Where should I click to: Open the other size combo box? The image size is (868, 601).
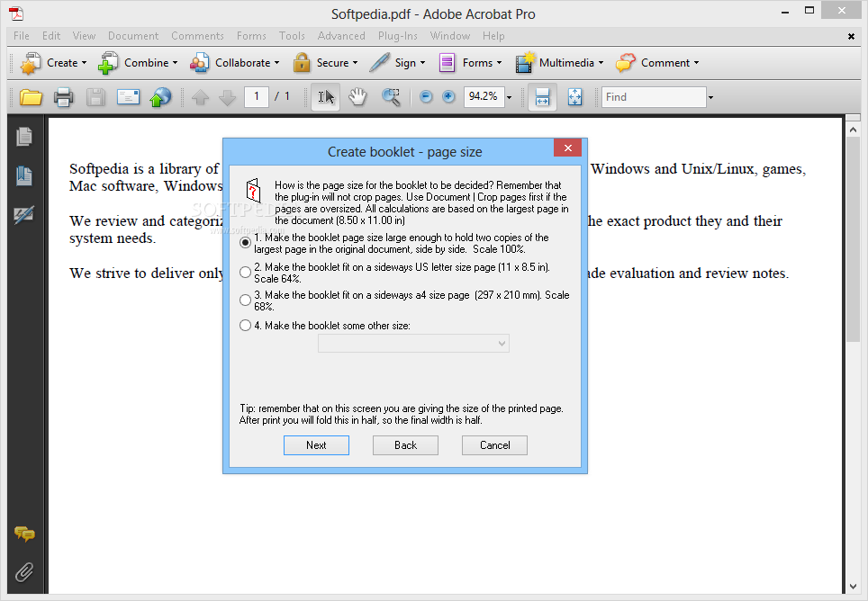point(413,344)
